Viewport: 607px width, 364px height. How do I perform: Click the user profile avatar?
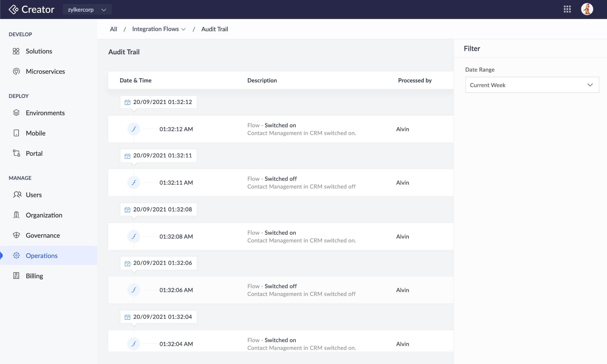coord(587,9)
